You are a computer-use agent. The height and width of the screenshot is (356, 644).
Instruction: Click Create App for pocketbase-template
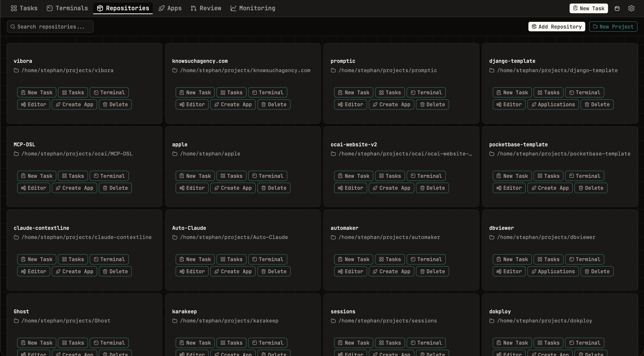pyautogui.click(x=550, y=188)
